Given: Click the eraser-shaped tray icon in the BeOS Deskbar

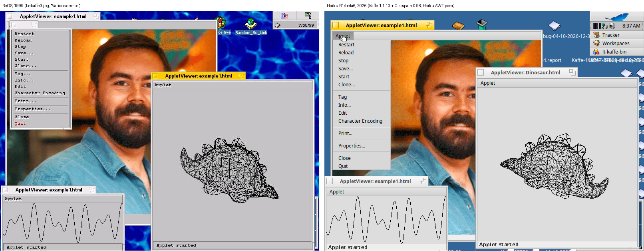Looking at the screenshot, I should tap(277, 25).
